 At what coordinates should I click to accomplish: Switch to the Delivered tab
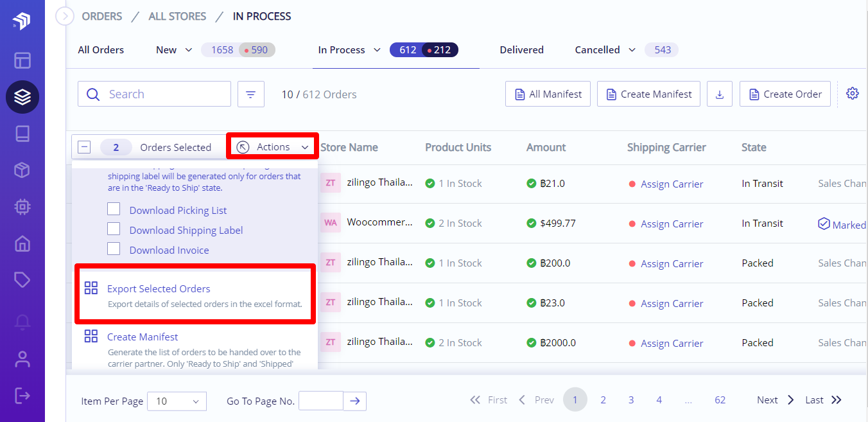(521, 49)
